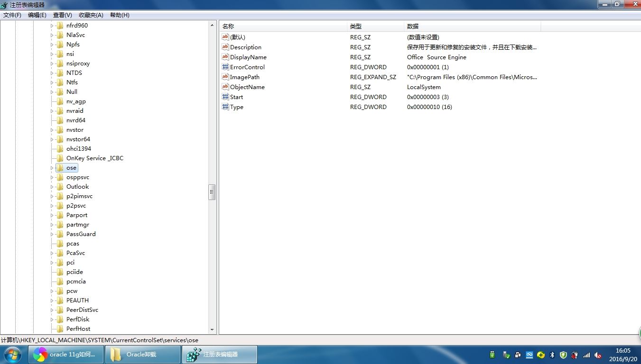Expand the osppsvc key
The image size is (641, 364).
click(52, 177)
